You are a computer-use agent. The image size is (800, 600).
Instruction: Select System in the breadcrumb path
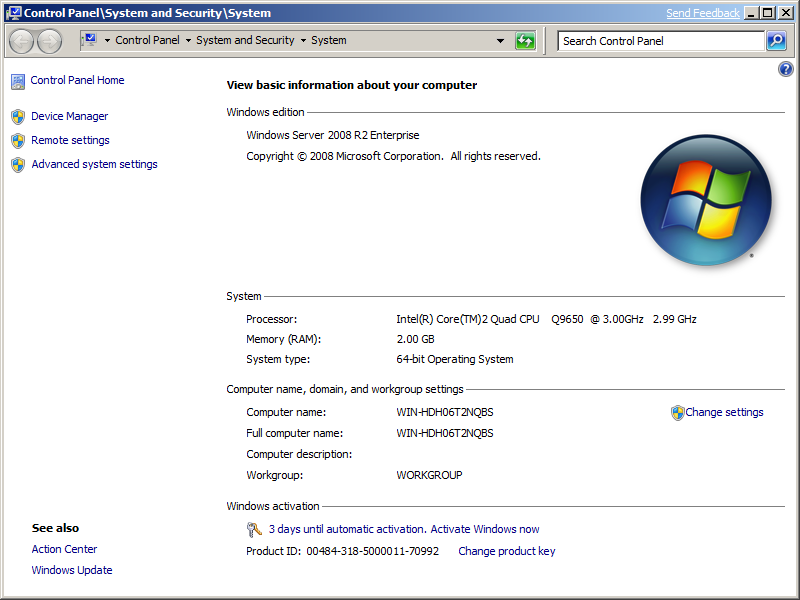[329, 40]
